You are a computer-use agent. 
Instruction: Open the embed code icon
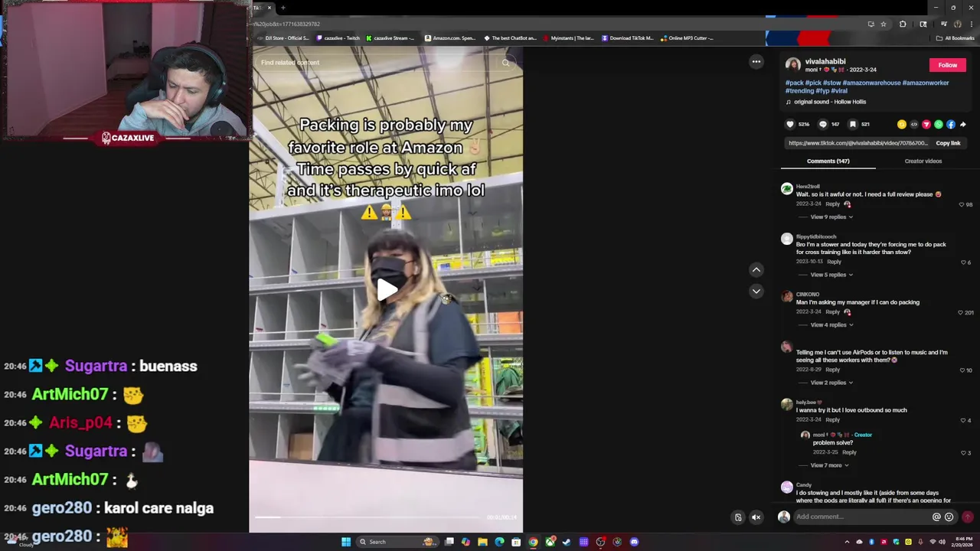tap(914, 124)
